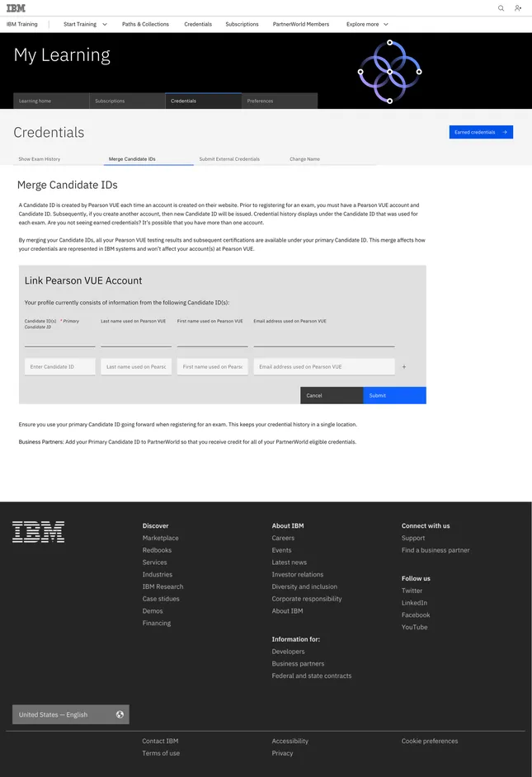Open Cookie preferences footer link
The height and width of the screenshot is (777, 532).
pos(430,742)
